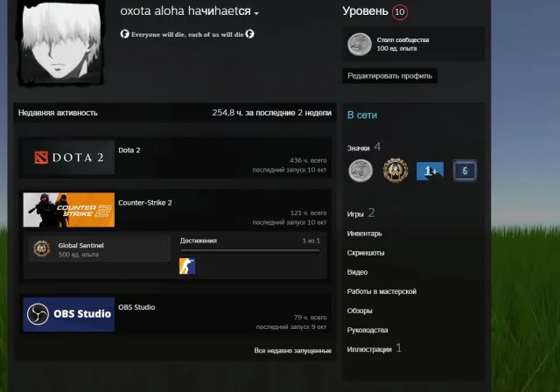Click the CS2 achievements progress bar

[x=250, y=251]
